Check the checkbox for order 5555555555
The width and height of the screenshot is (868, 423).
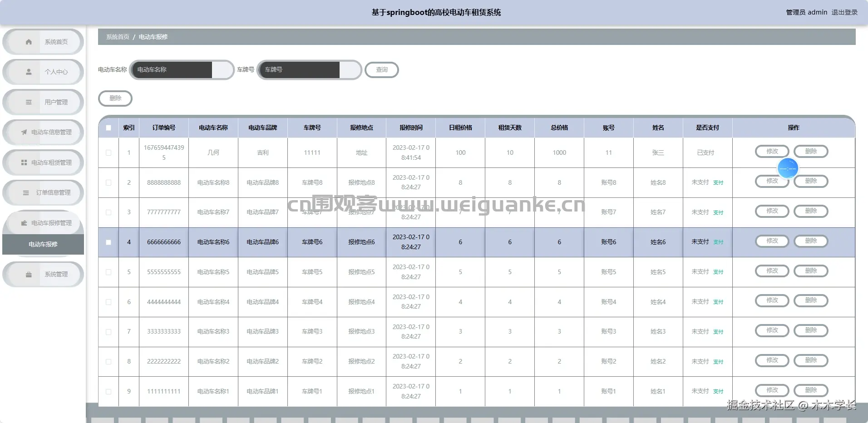(x=108, y=272)
